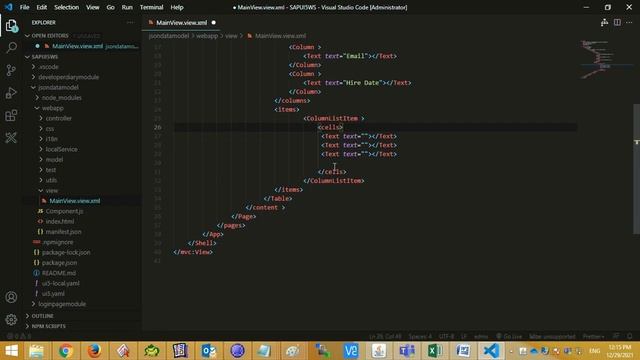Select the MainView.view.xml editor tab
This screenshot has height=360, width=640.
[x=181, y=22]
